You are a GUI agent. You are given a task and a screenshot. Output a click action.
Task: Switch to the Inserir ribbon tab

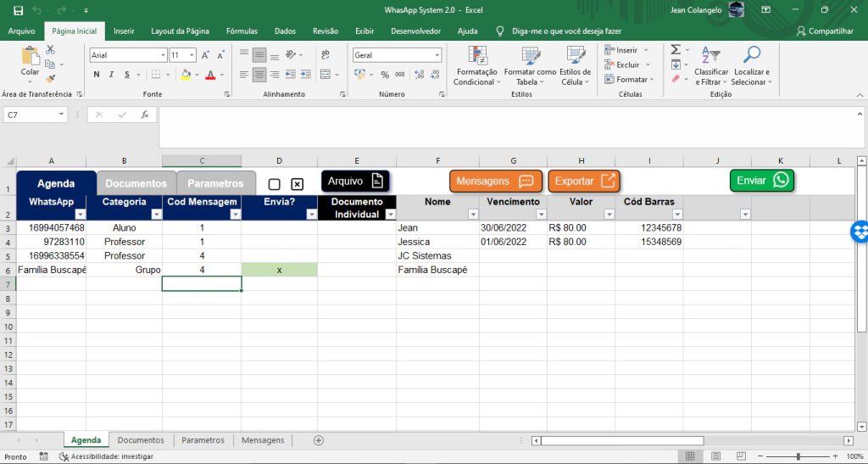point(124,31)
